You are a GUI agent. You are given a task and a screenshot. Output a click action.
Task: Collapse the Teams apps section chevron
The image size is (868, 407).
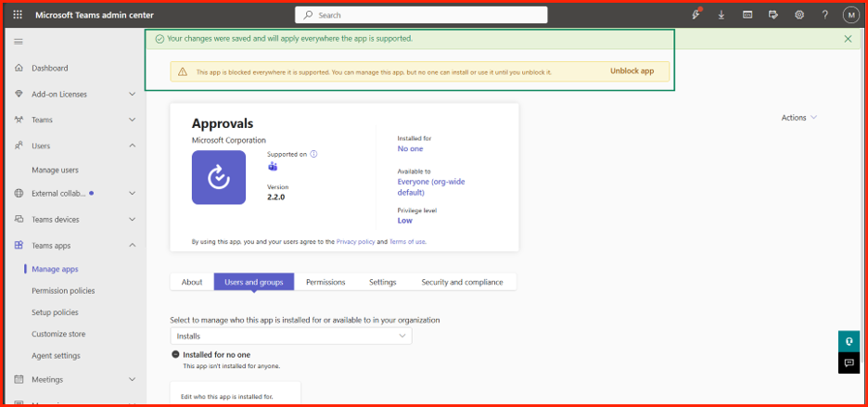pos(133,245)
